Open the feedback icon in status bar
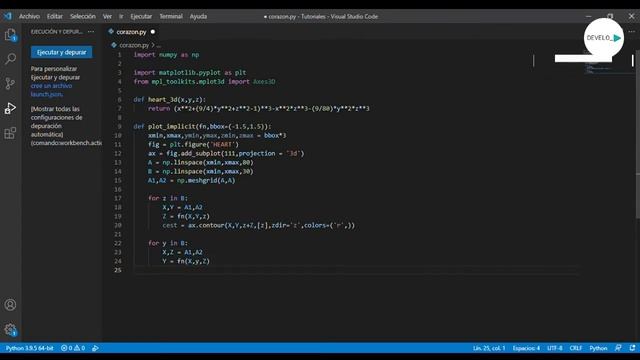The width and height of the screenshot is (640, 360). 618,348
